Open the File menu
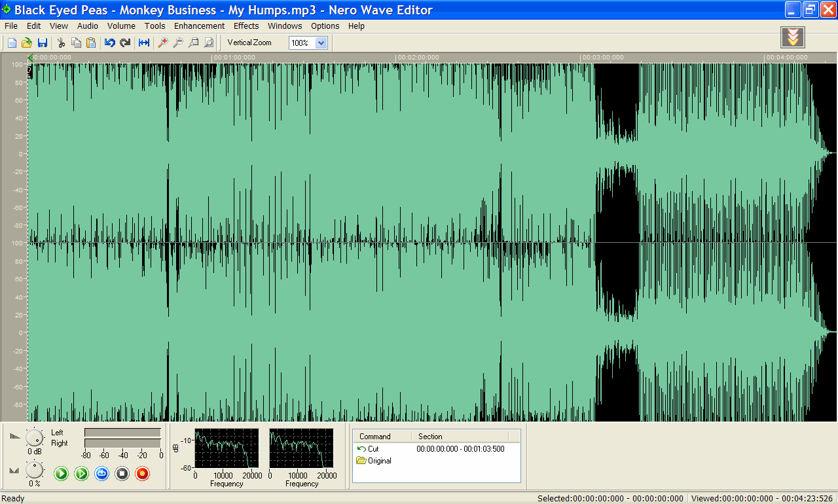 [11, 26]
